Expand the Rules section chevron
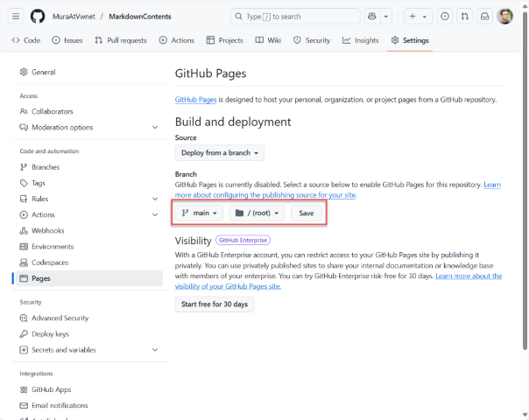The width and height of the screenshot is (529, 420). [x=155, y=199]
